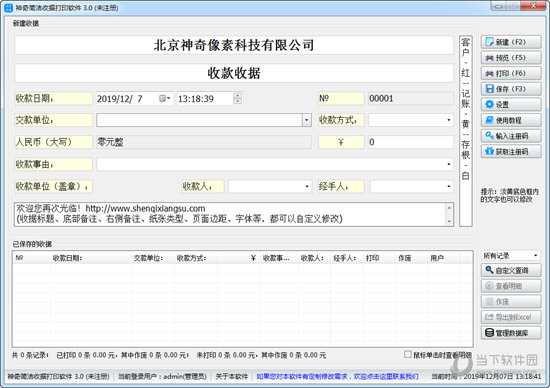This screenshot has width=550, height=388.
Task: Click the 收款日期 table column header
Action: pyautogui.click(x=91, y=258)
